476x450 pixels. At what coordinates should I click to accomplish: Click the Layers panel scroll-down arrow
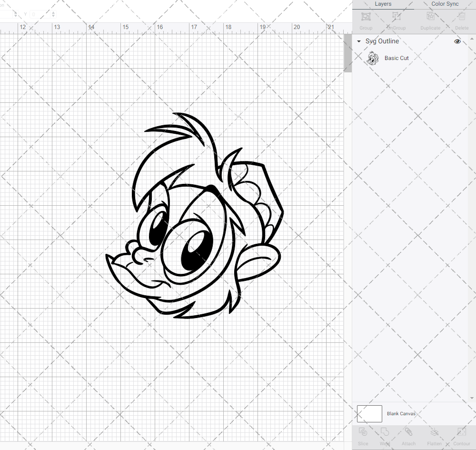[x=471, y=398]
